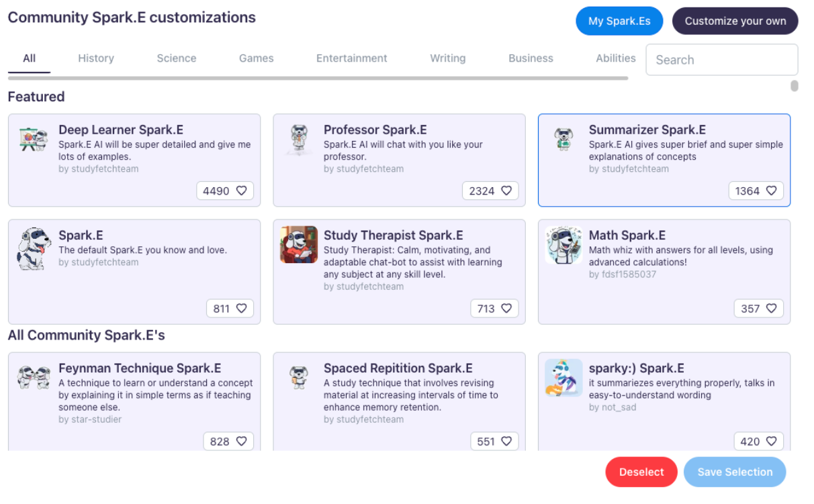Like the Feynman Technique Spark.E
This screenshot has width=814, height=504.
(x=242, y=441)
